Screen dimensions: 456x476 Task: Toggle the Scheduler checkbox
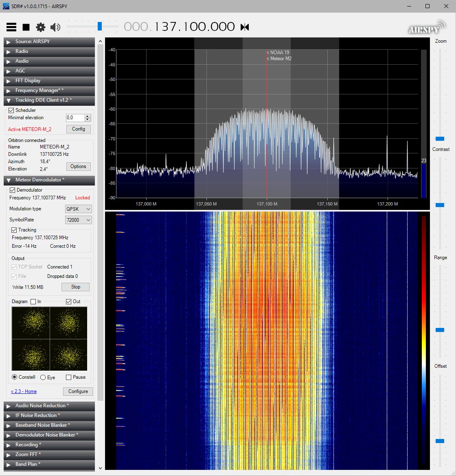coord(11,110)
